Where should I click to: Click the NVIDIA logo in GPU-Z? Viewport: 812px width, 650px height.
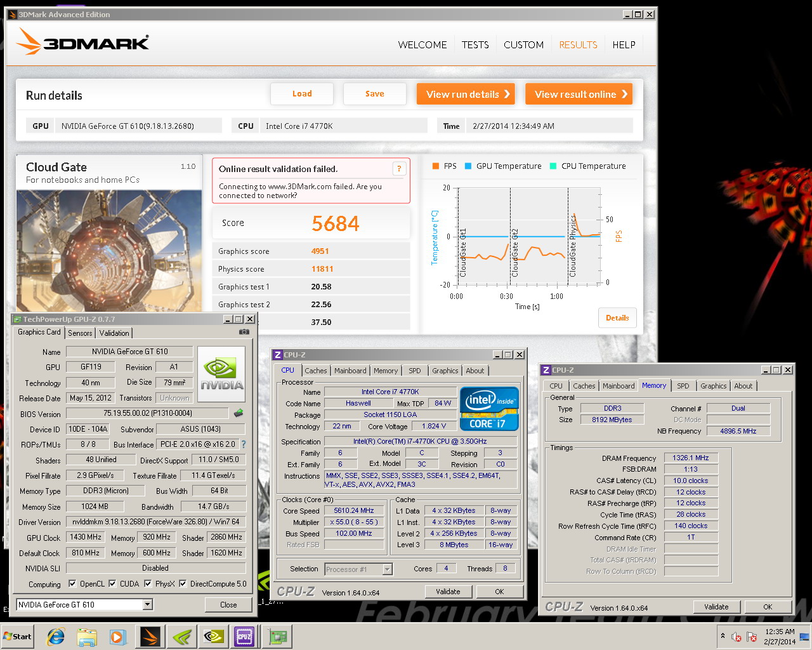[221, 374]
